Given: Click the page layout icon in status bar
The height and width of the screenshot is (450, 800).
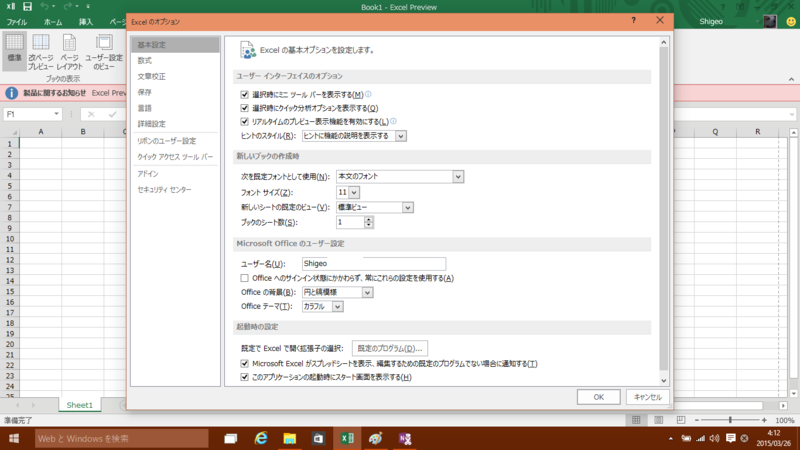Looking at the screenshot, I should click(659, 420).
